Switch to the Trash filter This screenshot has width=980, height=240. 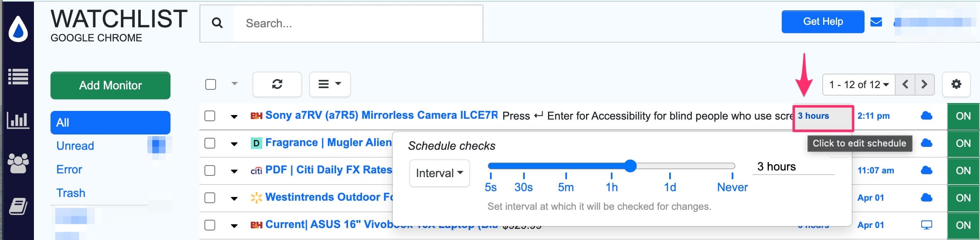point(71,193)
